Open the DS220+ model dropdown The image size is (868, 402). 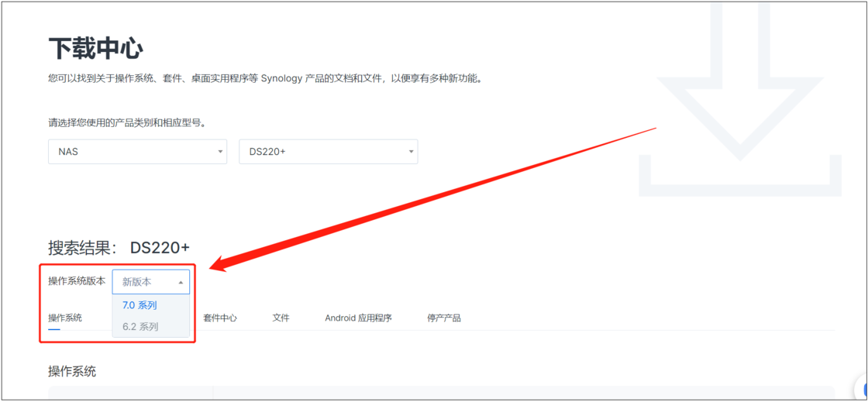(329, 152)
